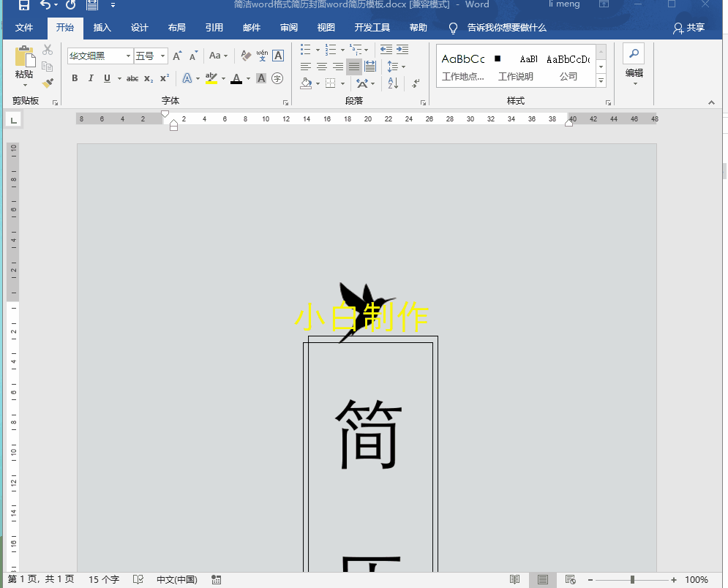Apply the 公司 style

pos(568,67)
